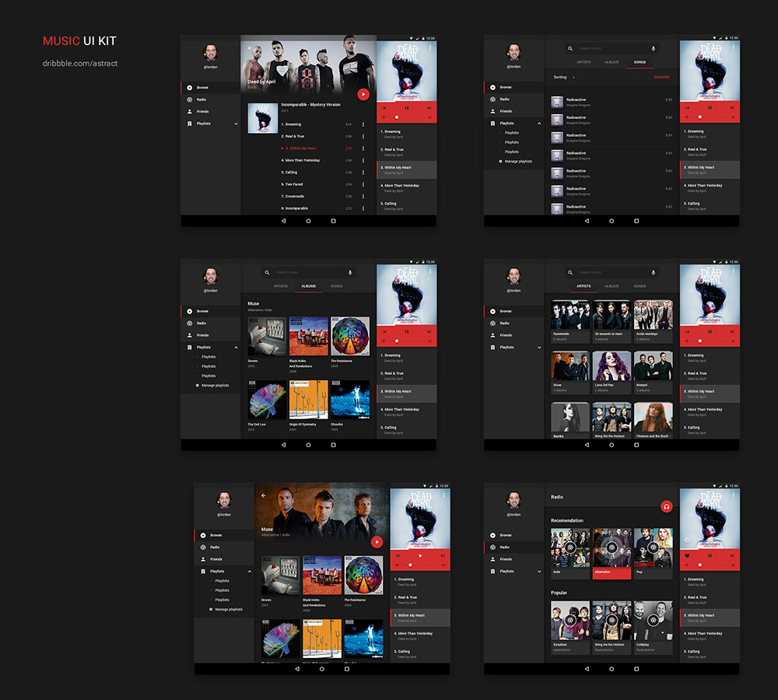
Task: Start voice search on the Songs tab screen
Action: tap(654, 49)
